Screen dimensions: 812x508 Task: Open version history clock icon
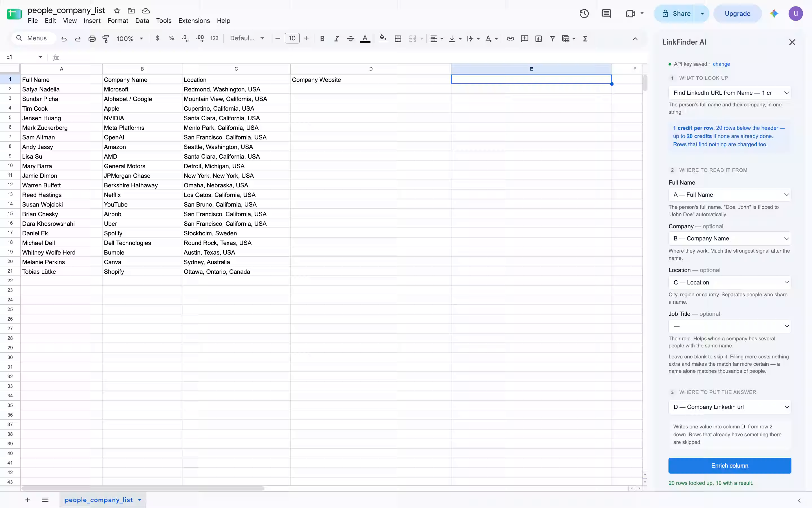pos(584,14)
